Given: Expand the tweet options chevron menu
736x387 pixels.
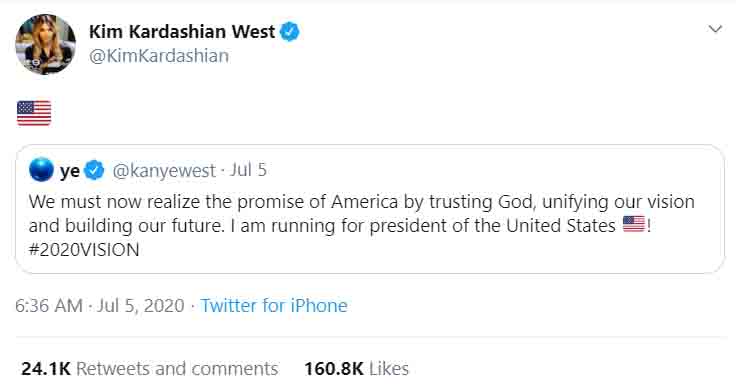Looking at the screenshot, I should pyautogui.click(x=715, y=29).
